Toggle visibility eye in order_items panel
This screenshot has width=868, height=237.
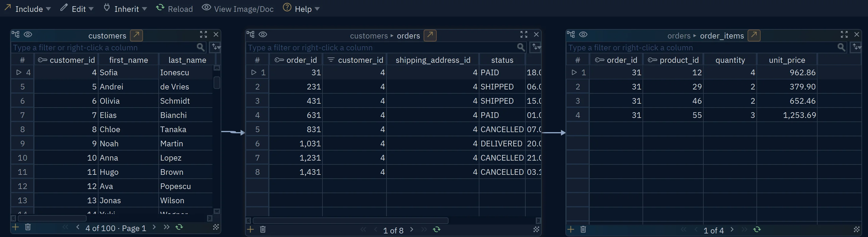(x=583, y=34)
